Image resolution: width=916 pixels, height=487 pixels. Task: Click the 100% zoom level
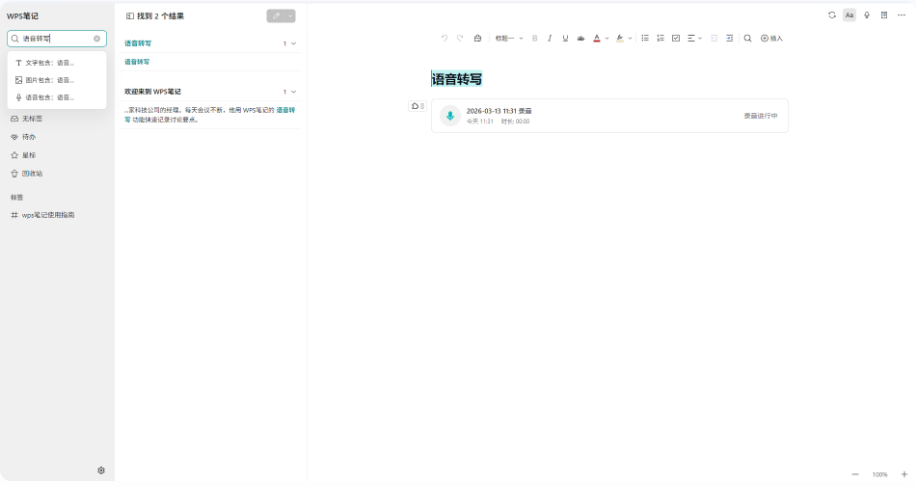coord(880,475)
